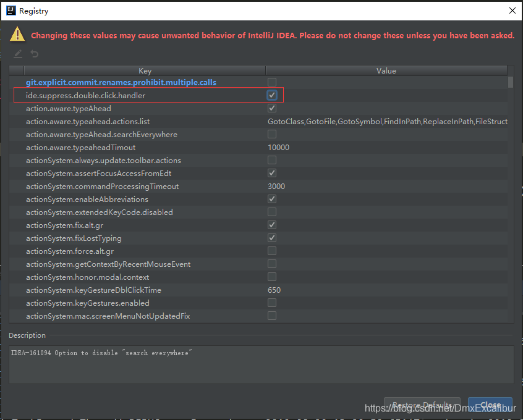Screen dimensions: 523x420
Task: Sort by the Key column header
Action: click(145, 70)
